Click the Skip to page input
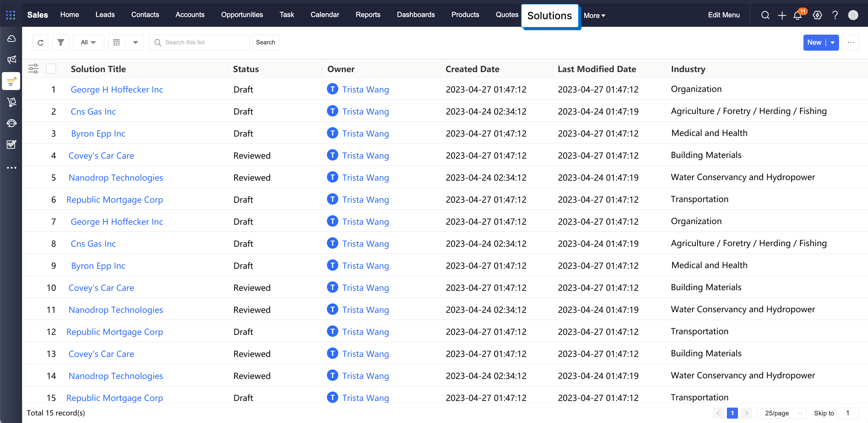Image resolution: width=868 pixels, height=423 pixels. pos(848,413)
